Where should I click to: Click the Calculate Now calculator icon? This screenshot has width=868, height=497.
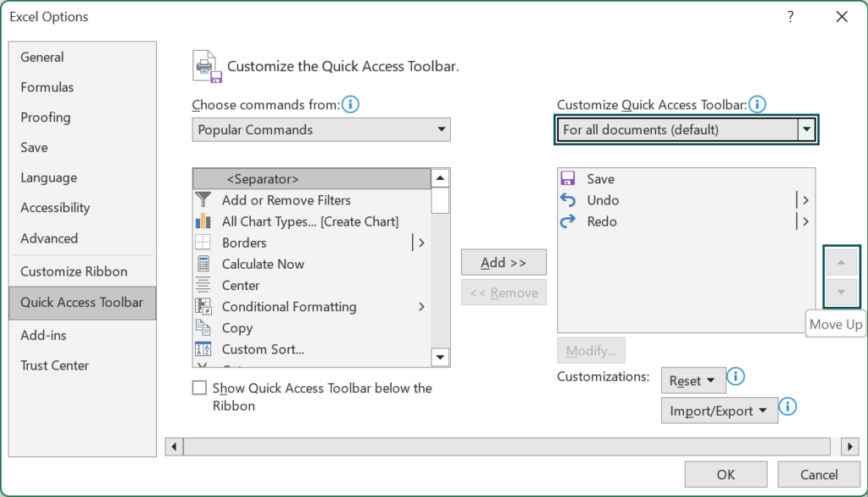coord(203,264)
